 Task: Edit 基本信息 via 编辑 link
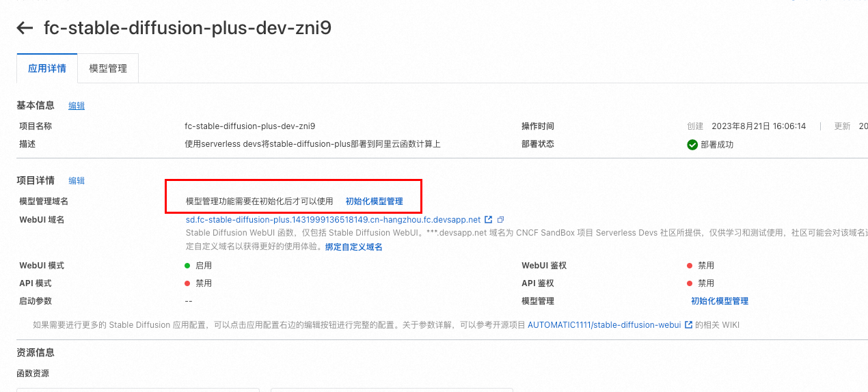tap(77, 106)
